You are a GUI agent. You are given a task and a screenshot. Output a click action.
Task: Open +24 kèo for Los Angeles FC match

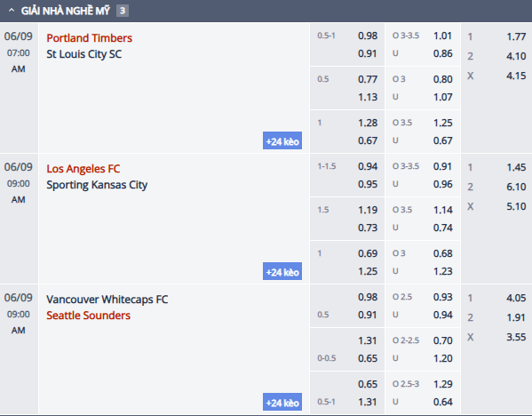point(282,271)
